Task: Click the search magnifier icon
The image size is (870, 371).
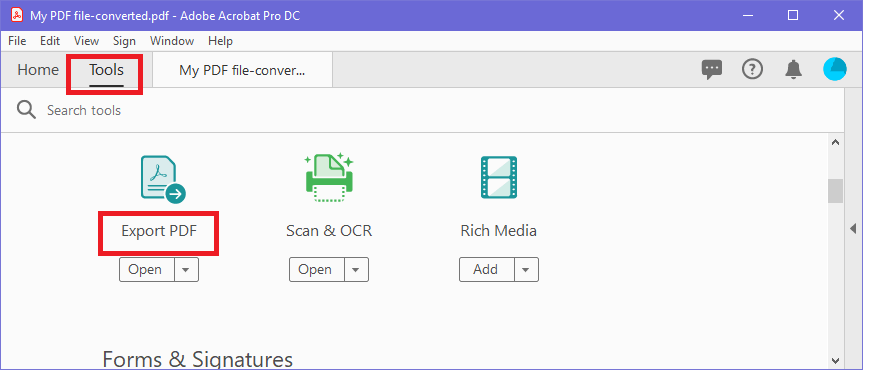Action: (26, 110)
